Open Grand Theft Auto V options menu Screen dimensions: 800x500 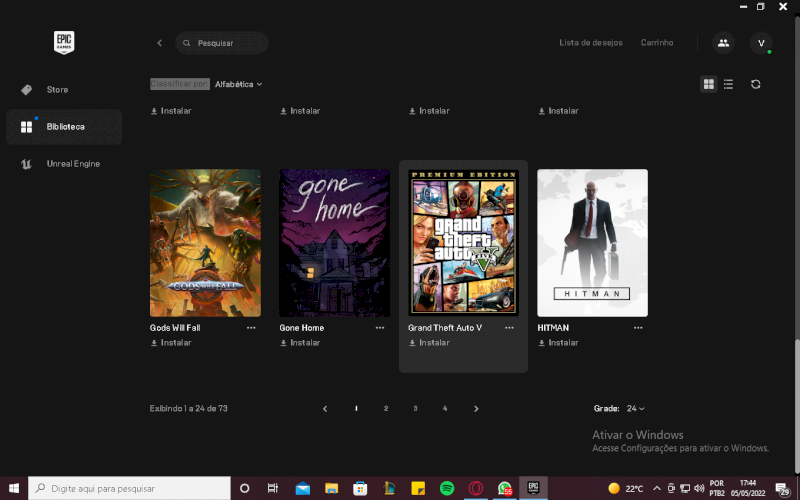pyautogui.click(x=509, y=327)
